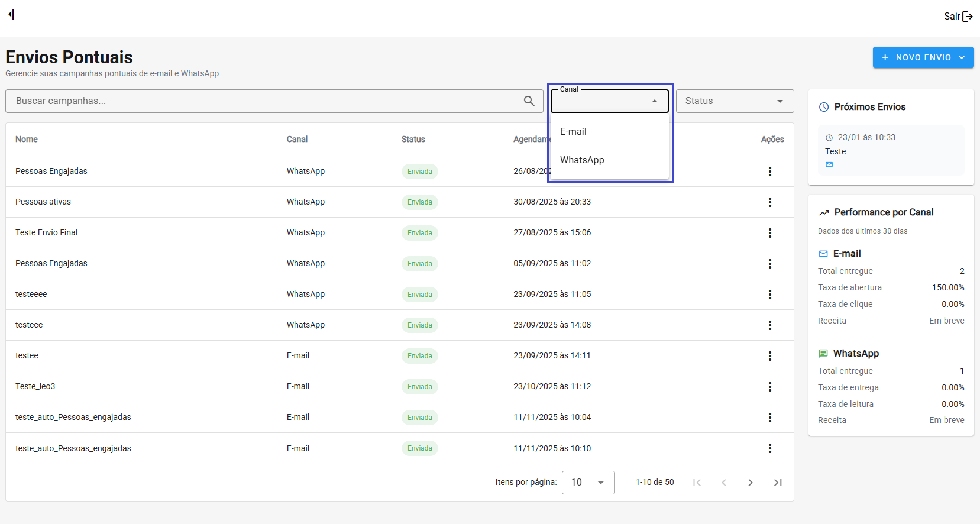This screenshot has width=980, height=524.
Task: Collapse the sidebar with the top-left arrow icon
Action: point(11,14)
